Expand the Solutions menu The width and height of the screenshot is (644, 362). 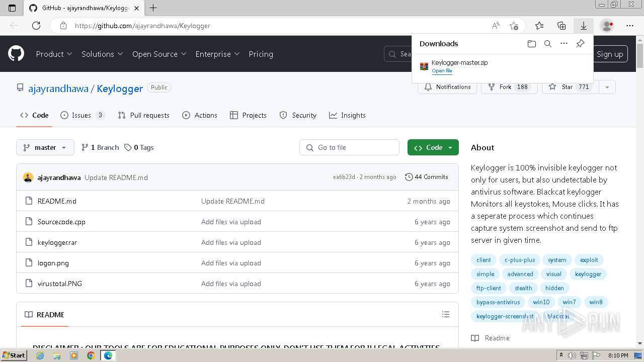(102, 54)
